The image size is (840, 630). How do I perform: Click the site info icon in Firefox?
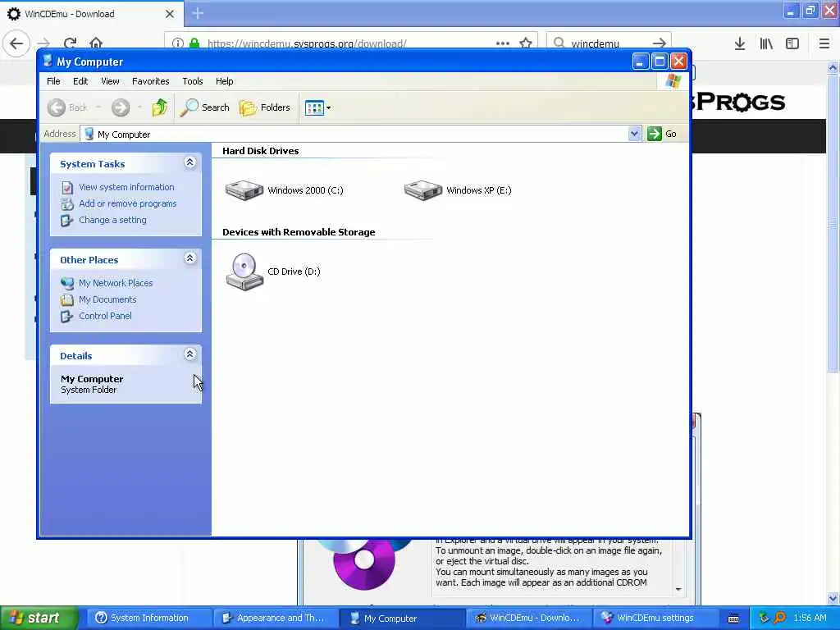178,43
